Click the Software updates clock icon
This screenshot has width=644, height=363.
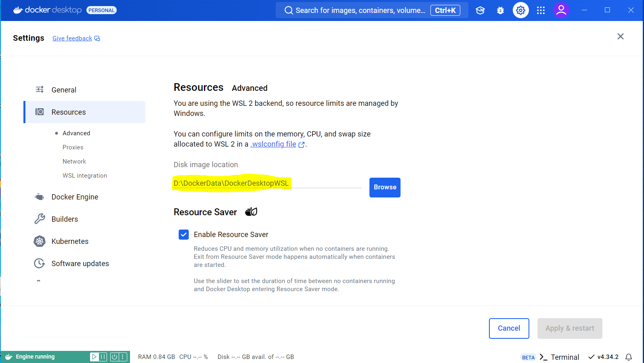40,263
